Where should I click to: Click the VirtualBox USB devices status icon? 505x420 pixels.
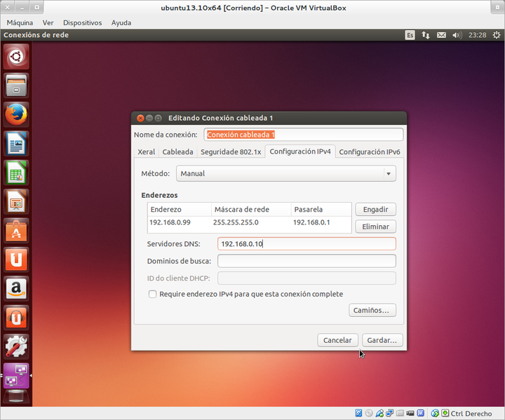click(379, 413)
